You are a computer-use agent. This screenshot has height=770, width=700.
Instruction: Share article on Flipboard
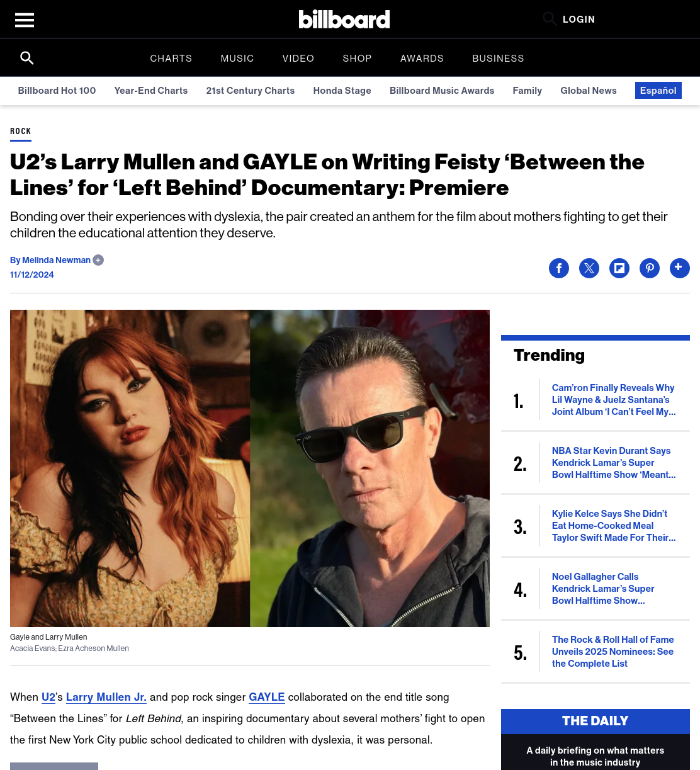(619, 268)
